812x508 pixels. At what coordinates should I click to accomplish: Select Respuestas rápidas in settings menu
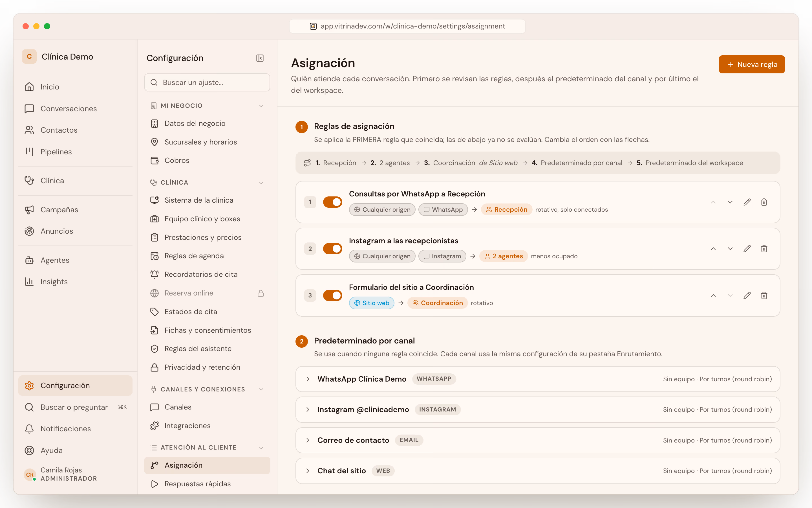click(x=207, y=483)
